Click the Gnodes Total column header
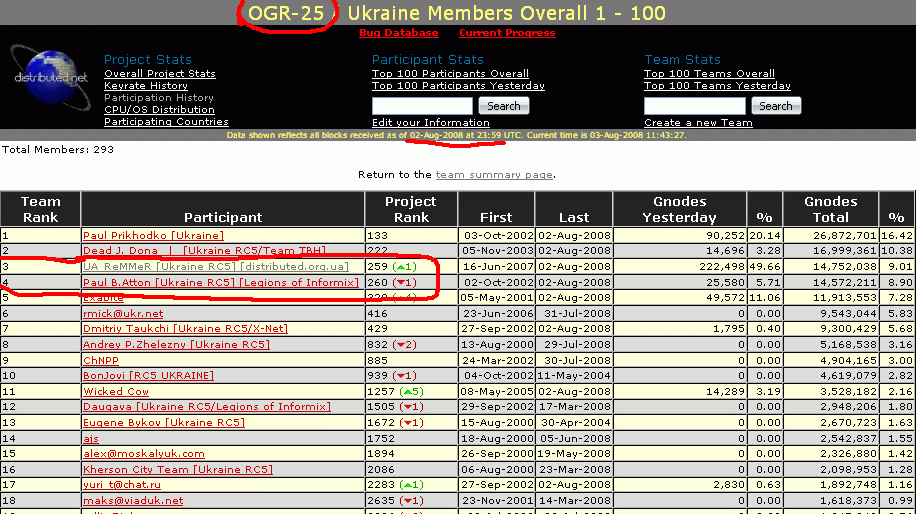This screenshot has height=514, width=917. tap(830, 209)
